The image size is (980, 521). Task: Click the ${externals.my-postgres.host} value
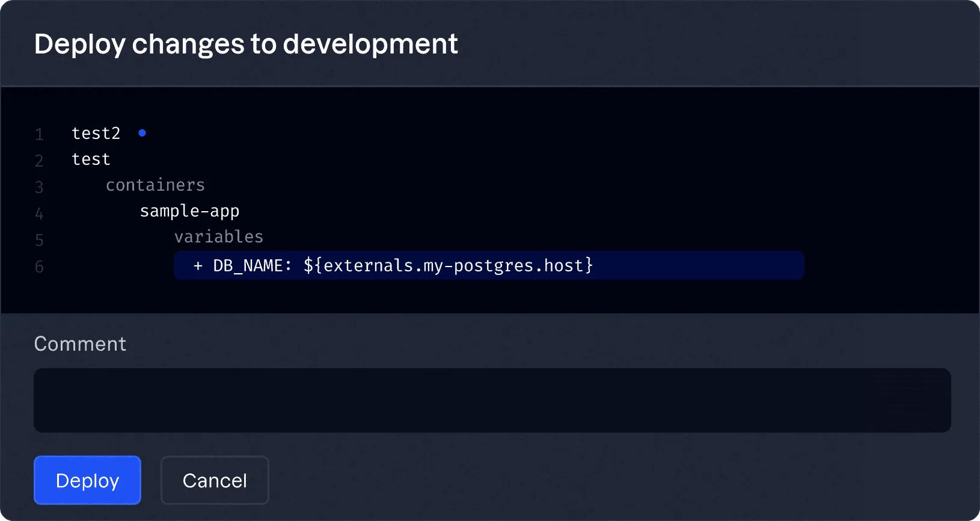[x=448, y=266]
